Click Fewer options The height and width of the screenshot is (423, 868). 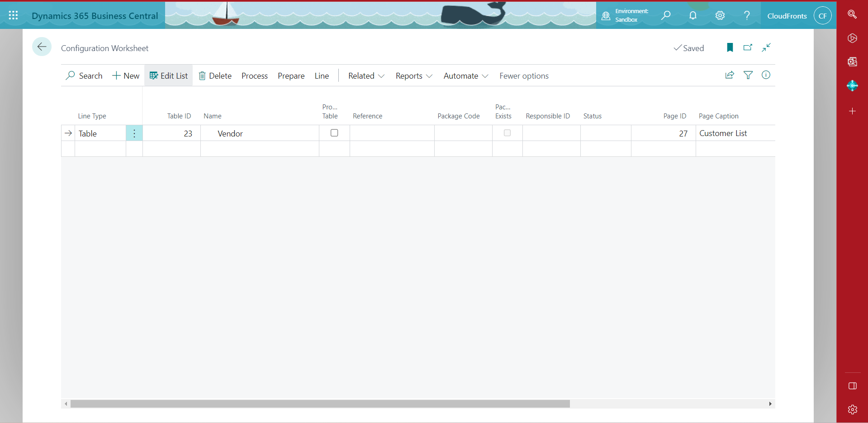point(524,76)
